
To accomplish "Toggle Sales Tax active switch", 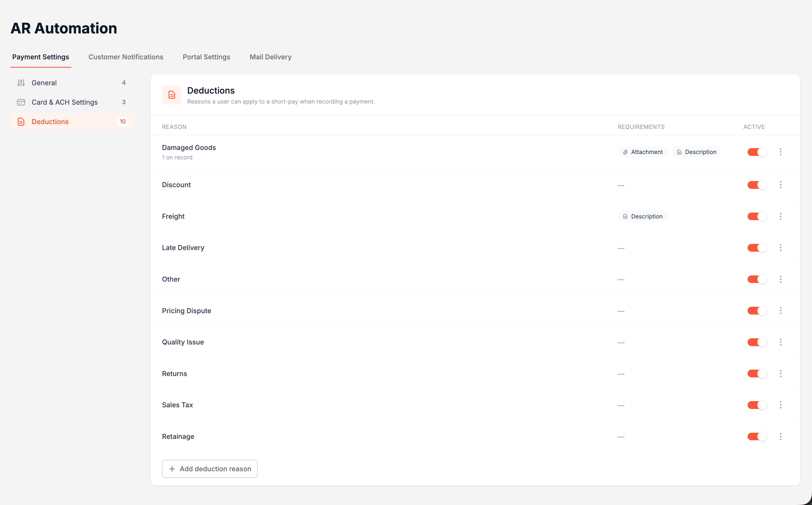I will 757,405.
